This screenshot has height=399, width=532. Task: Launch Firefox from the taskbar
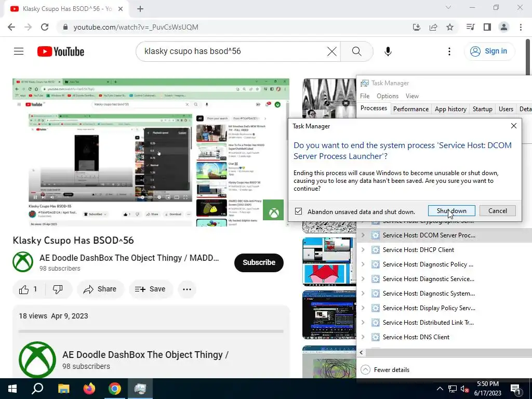(x=89, y=389)
